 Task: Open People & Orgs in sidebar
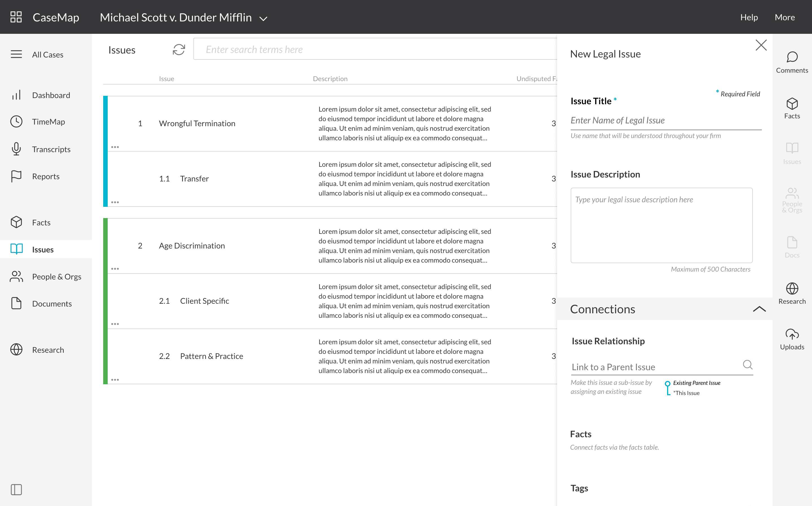(x=56, y=277)
